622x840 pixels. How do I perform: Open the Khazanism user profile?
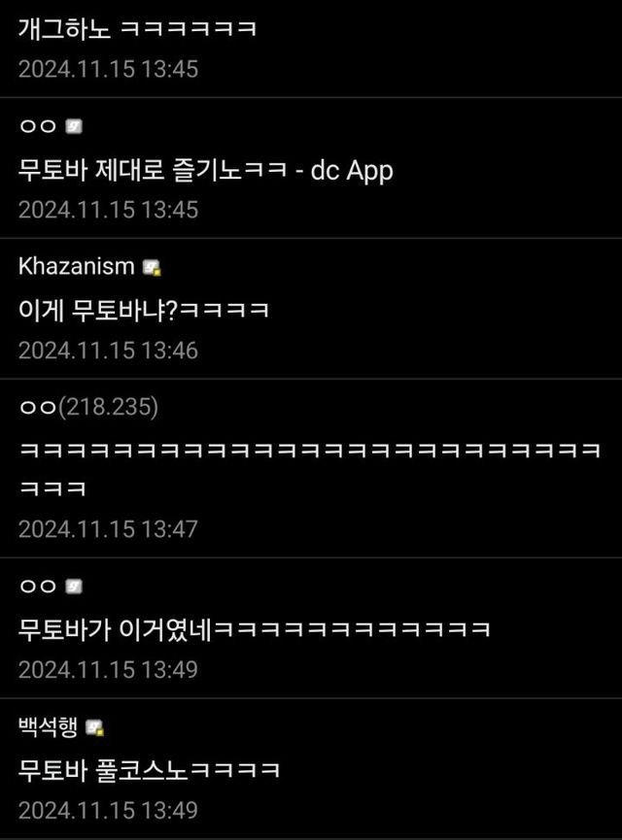point(76,266)
